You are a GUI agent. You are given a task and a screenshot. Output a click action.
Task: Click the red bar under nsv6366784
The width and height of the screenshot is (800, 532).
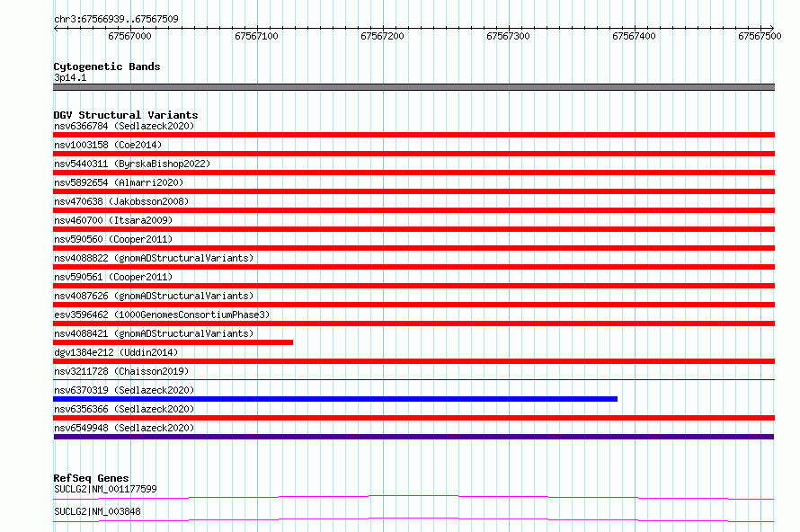coord(413,135)
